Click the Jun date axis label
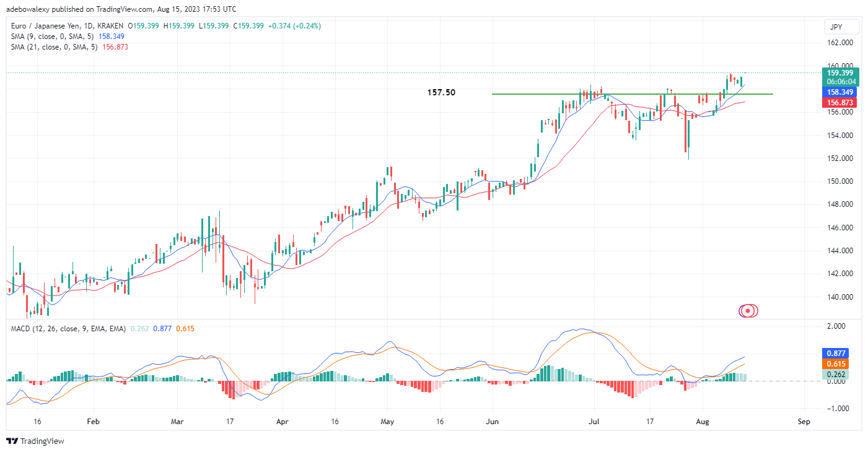Viewport: 868px width, 452px height. click(493, 422)
